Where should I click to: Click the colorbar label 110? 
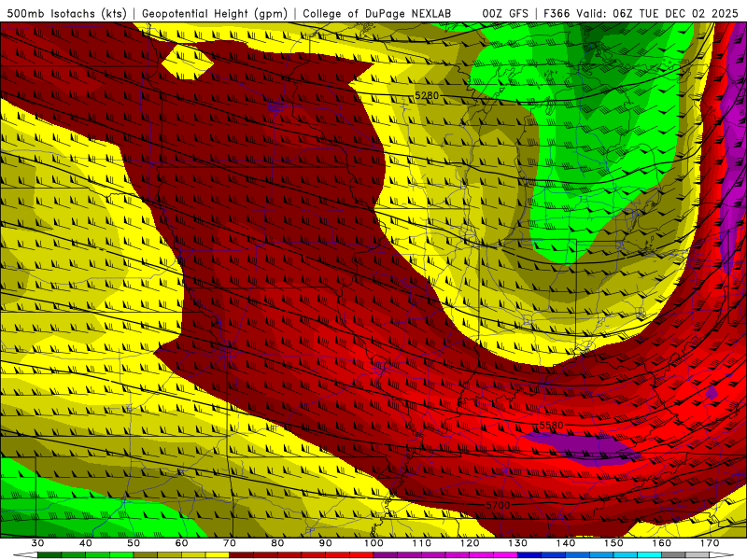[x=422, y=543]
